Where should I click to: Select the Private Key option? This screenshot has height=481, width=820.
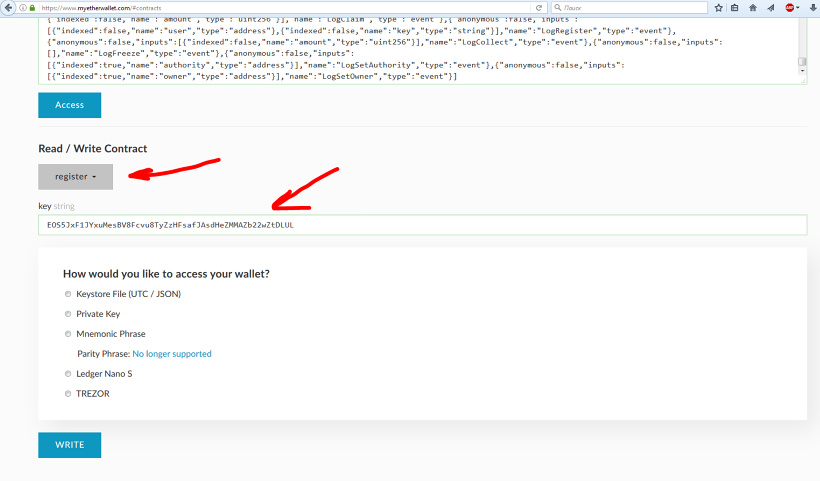[x=68, y=314]
